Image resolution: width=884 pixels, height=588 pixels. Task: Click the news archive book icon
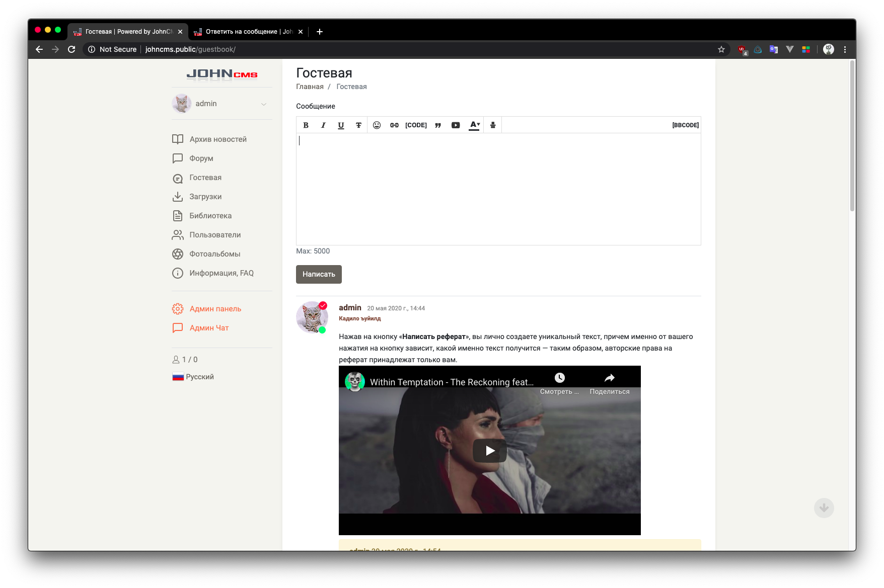[178, 139]
